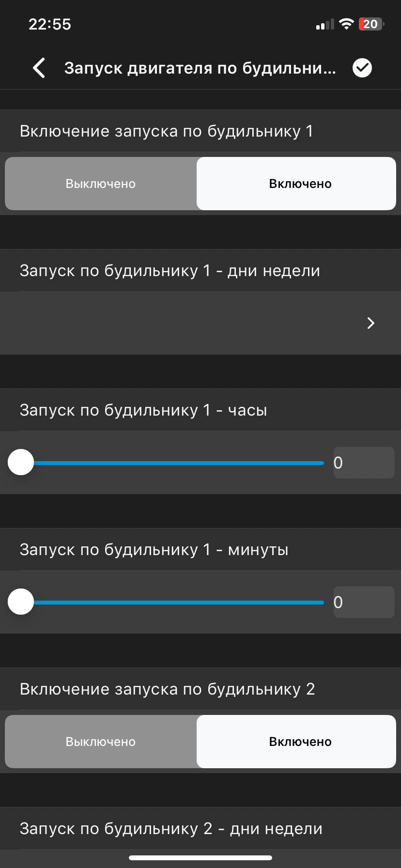
Task: Tap the Запуск по будильнику 2 - дни недели header
Action: pos(171,829)
